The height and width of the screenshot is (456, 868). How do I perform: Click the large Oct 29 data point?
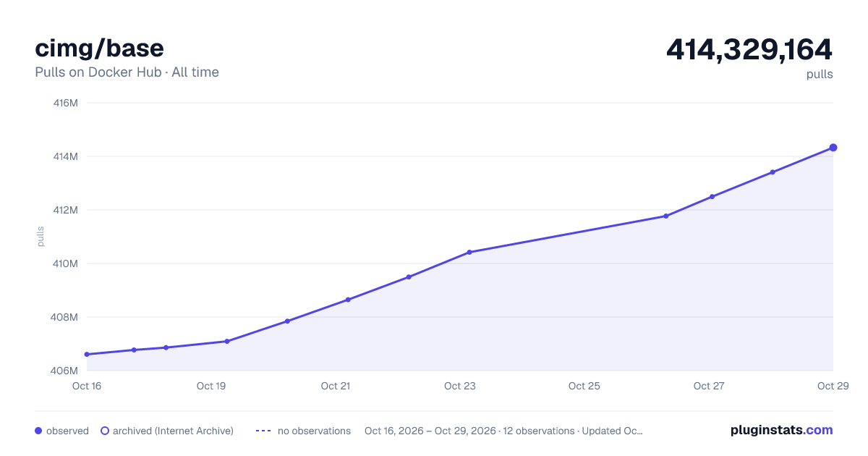(x=833, y=148)
